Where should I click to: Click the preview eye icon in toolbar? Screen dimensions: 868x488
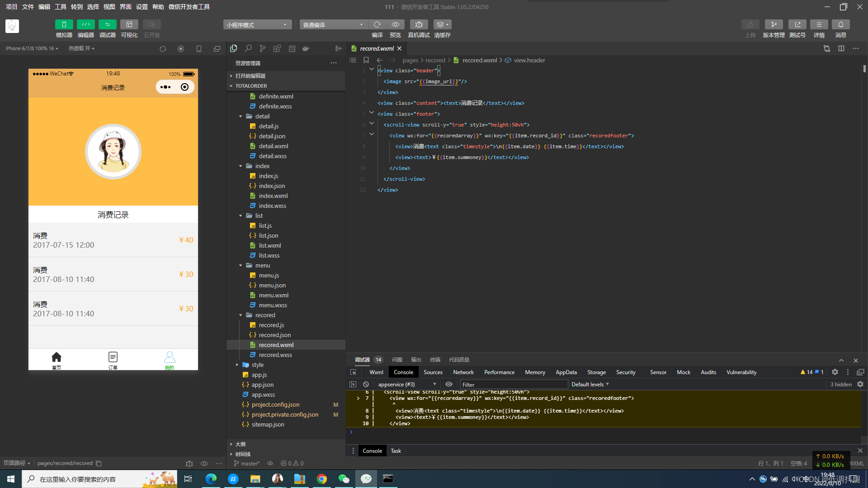tap(395, 24)
